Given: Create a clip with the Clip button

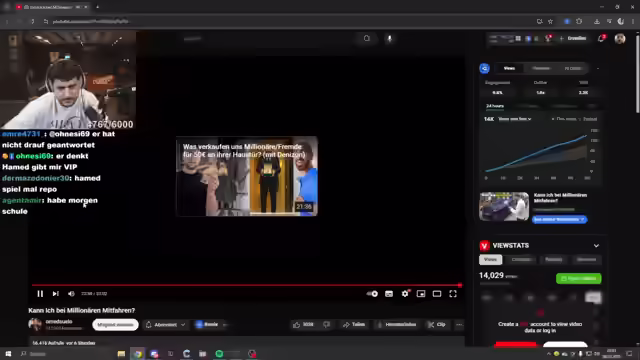Looking at the screenshot, I should (x=437, y=324).
